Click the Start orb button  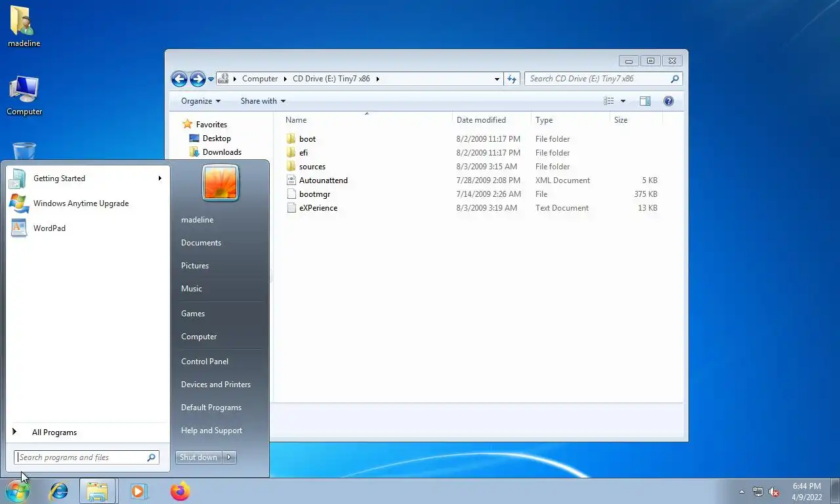click(x=18, y=491)
